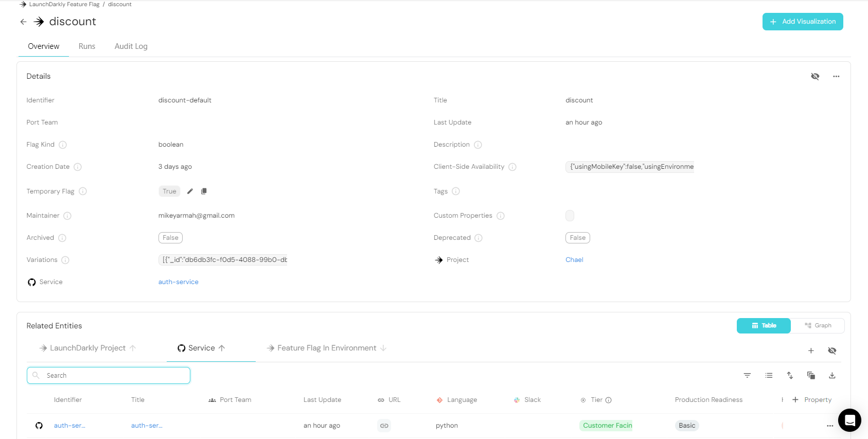The image size is (868, 439).
Task: Open the Chael project link
Action: [574, 260]
